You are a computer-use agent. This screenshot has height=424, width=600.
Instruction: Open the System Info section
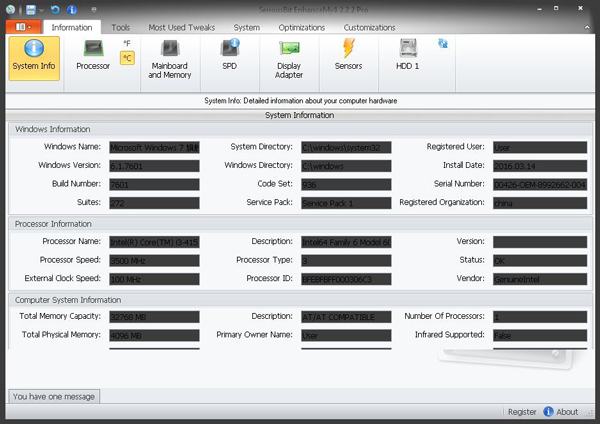(x=34, y=58)
